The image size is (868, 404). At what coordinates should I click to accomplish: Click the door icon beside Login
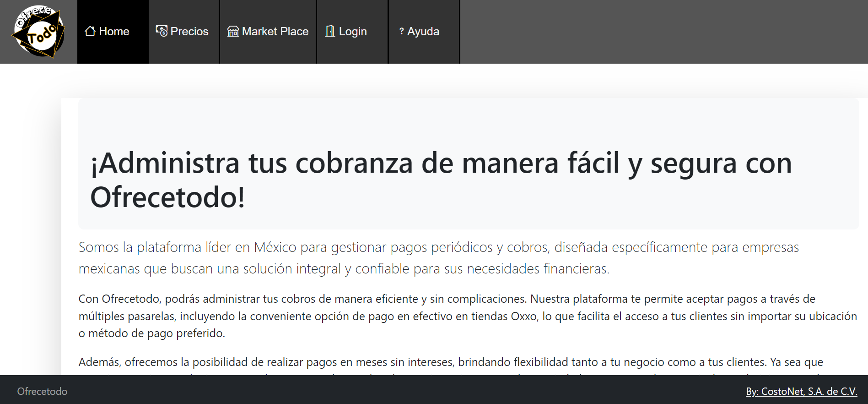pos(330,31)
